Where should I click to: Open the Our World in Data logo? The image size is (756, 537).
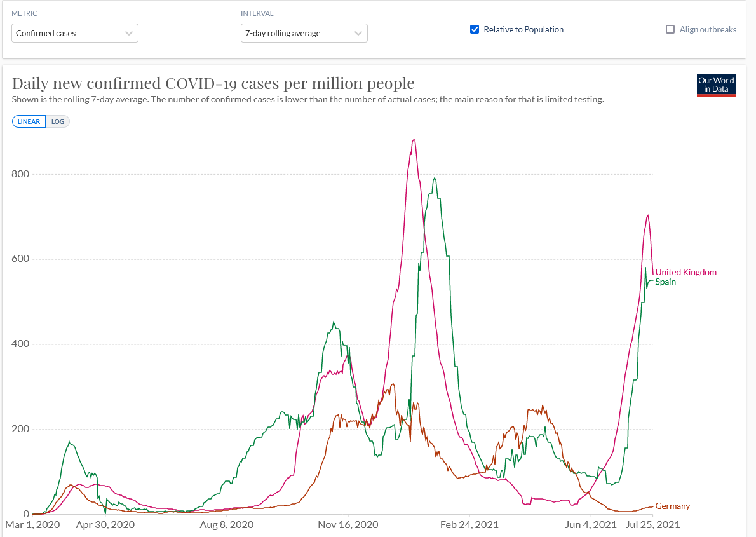pyautogui.click(x=716, y=85)
